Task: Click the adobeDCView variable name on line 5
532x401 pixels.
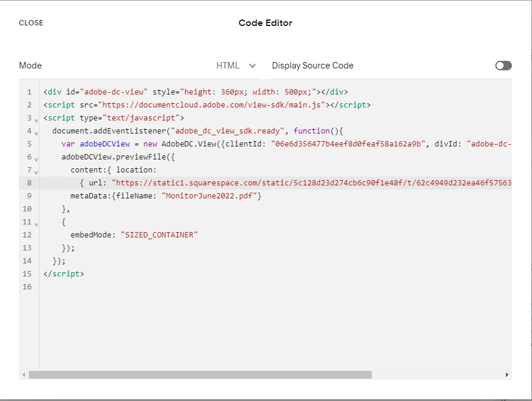Action: pyautogui.click(x=105, y=144)
